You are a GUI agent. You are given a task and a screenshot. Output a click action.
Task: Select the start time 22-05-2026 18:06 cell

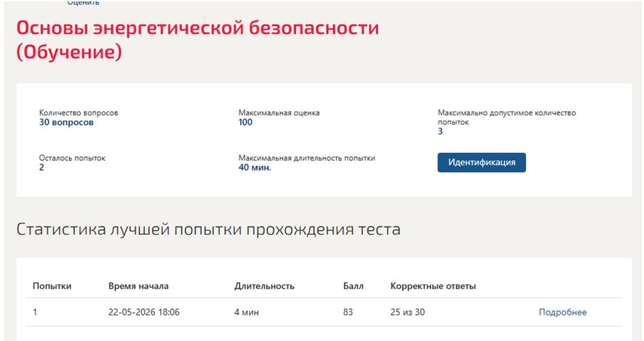tap(144, 312)
